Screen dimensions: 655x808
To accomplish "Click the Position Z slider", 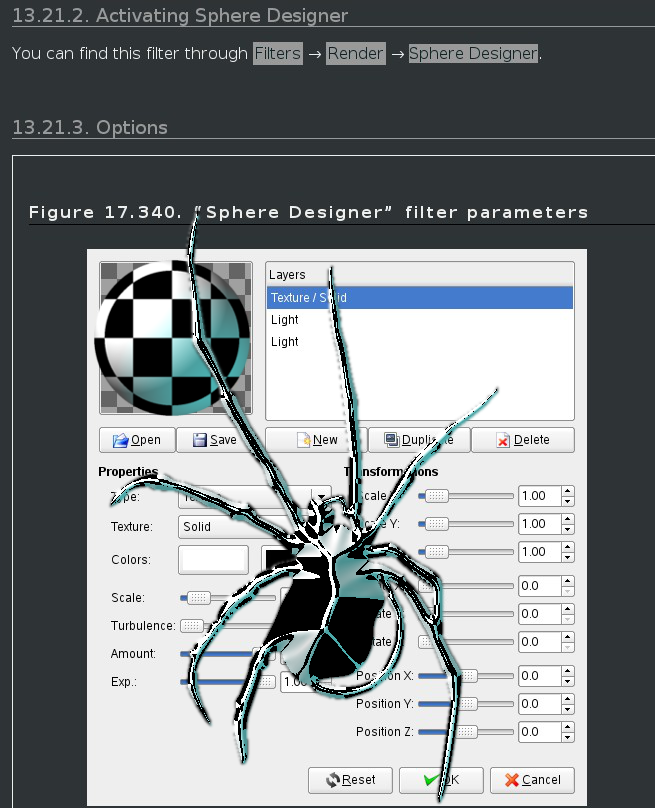I will click(466, 731).
